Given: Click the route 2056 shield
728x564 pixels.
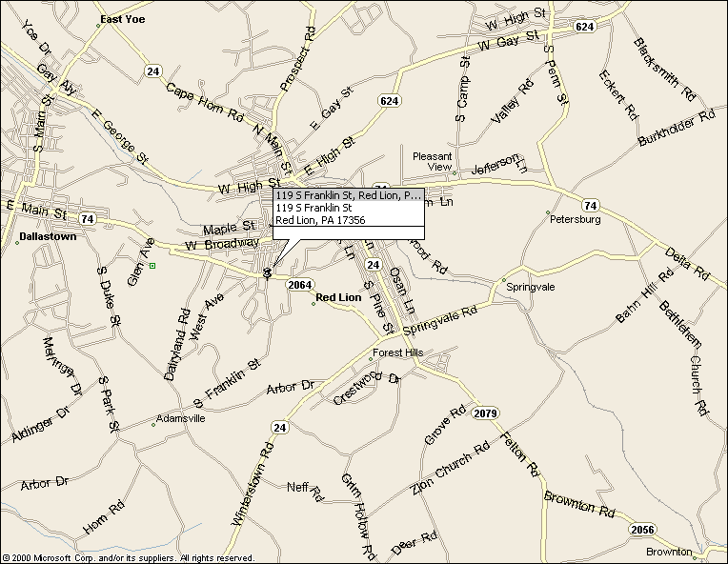Looking at the screenshot, I should click(x=642, y=529).
